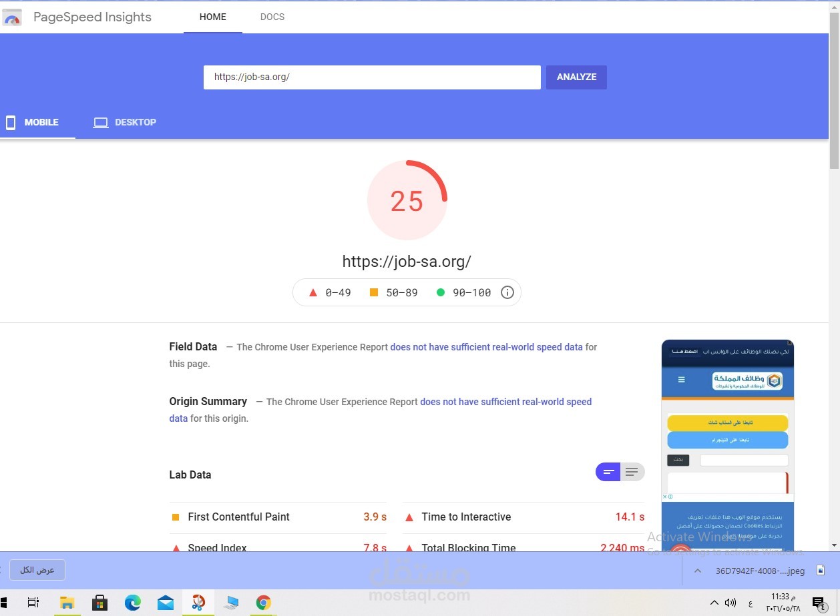Open Google Chrome from the taskbar
Screen dimensions: 840x616
pyautogui.click(x=264, y=603)
